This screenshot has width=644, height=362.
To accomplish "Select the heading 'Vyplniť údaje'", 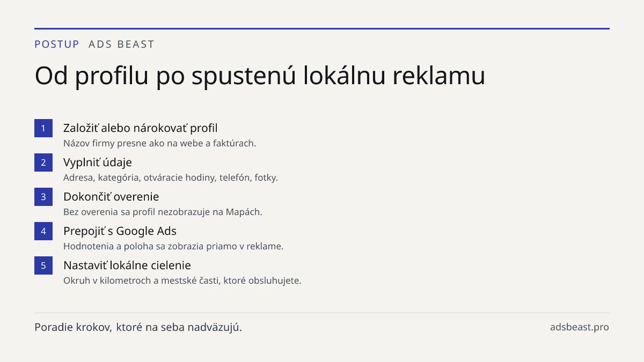I will click(x=98, y=162).
